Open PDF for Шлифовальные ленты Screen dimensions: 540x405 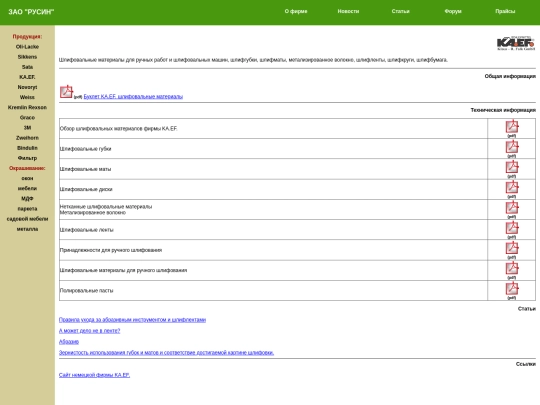pos(512,228)
